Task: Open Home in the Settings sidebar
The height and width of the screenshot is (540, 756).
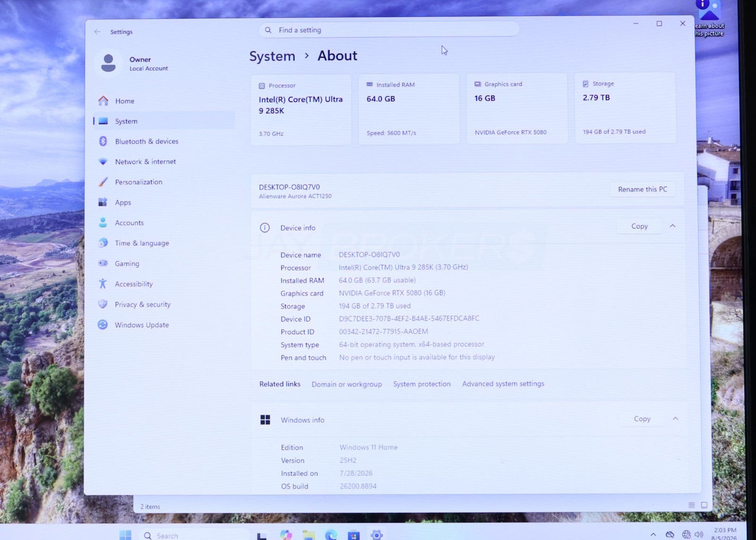Action: click(164, 101)
